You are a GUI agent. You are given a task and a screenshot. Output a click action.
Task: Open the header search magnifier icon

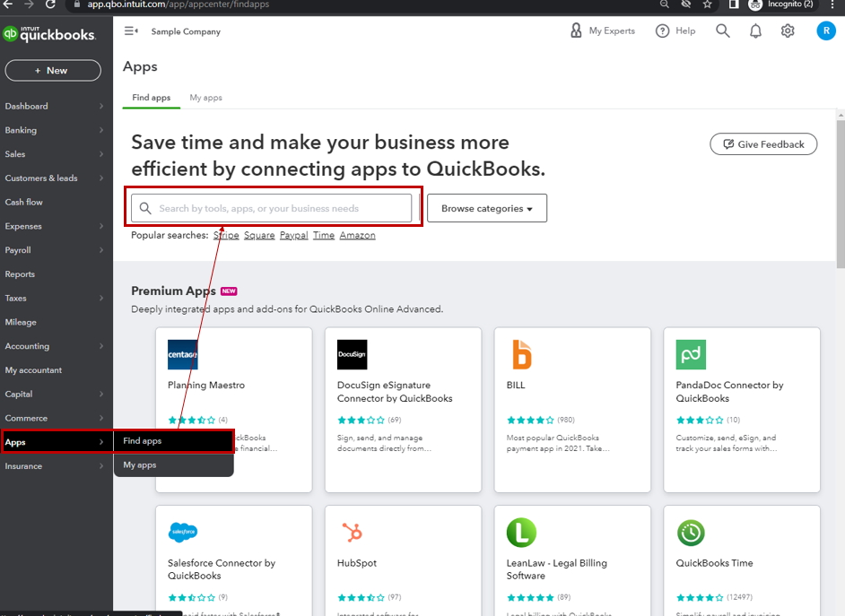(723, 31)
